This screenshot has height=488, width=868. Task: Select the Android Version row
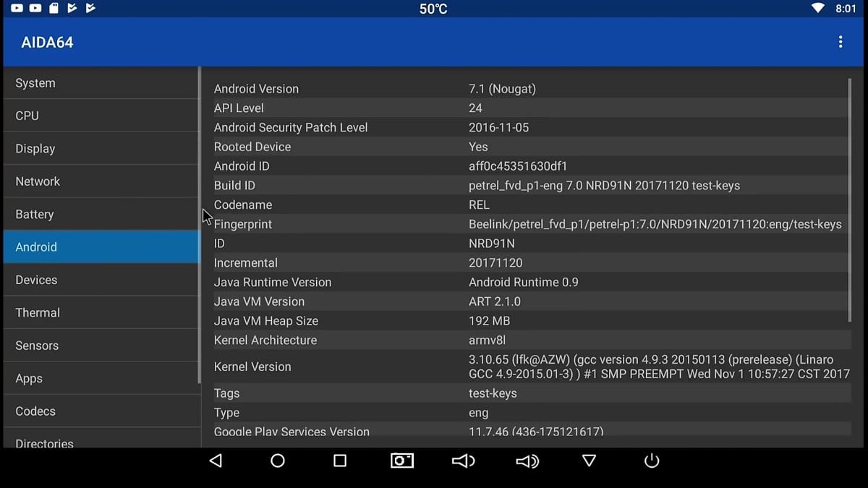(532, 89)
